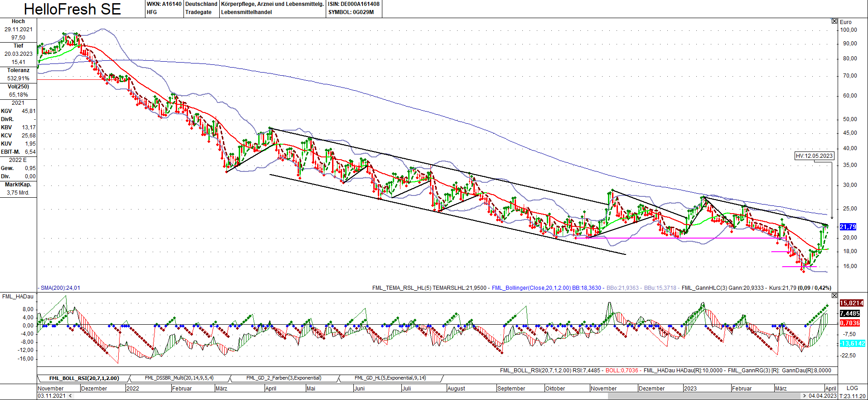Click the WKN: A16140 field

(x=164, y=4)
